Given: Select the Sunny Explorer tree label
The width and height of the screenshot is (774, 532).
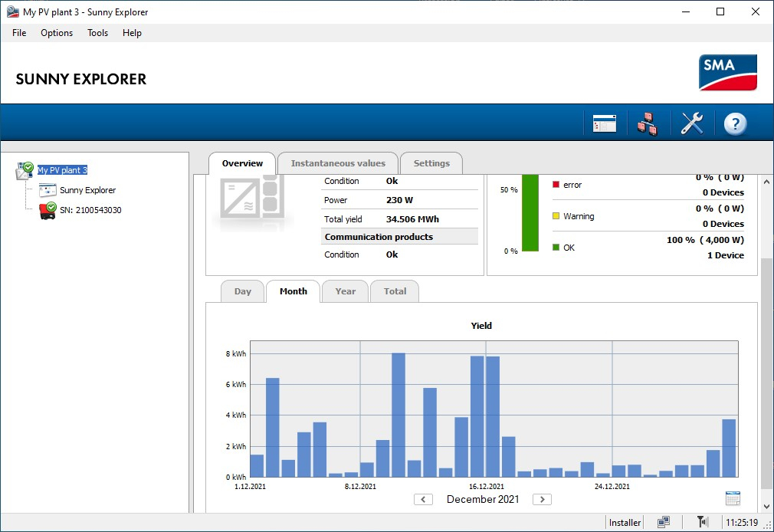Looking at the screenshot, I should tap(88, 190).
